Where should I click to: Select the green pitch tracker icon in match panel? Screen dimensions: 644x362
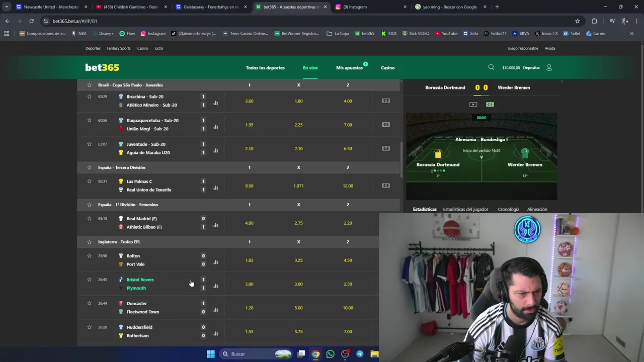(490, 104)
